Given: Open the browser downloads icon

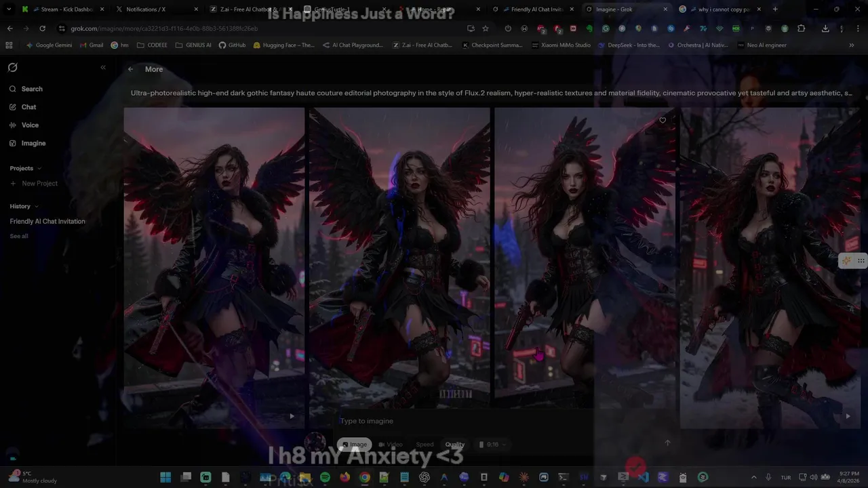Looking at the screenshot, I should point(825,28).
